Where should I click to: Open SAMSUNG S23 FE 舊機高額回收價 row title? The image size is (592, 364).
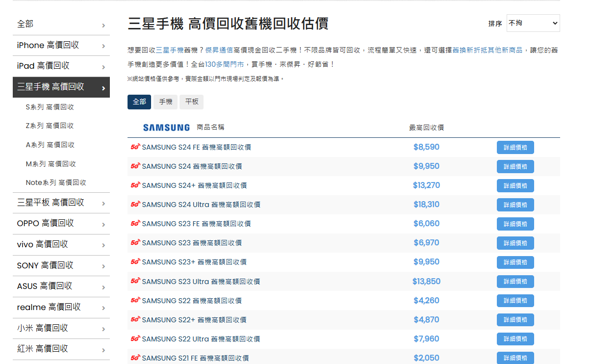196,224
